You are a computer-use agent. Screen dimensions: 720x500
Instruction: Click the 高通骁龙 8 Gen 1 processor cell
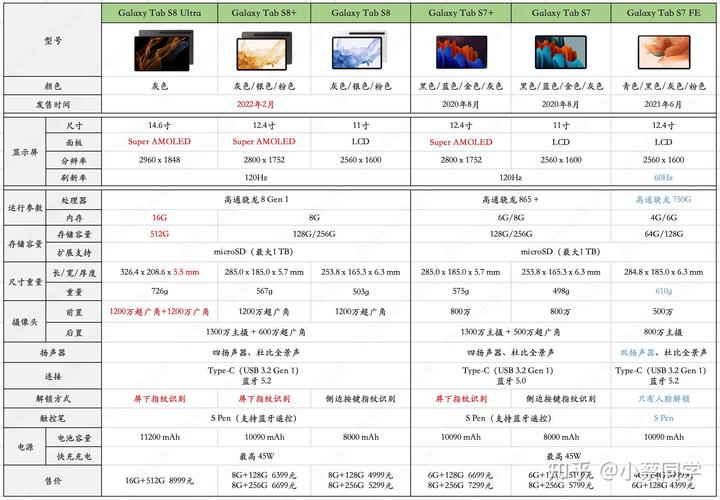256,199
